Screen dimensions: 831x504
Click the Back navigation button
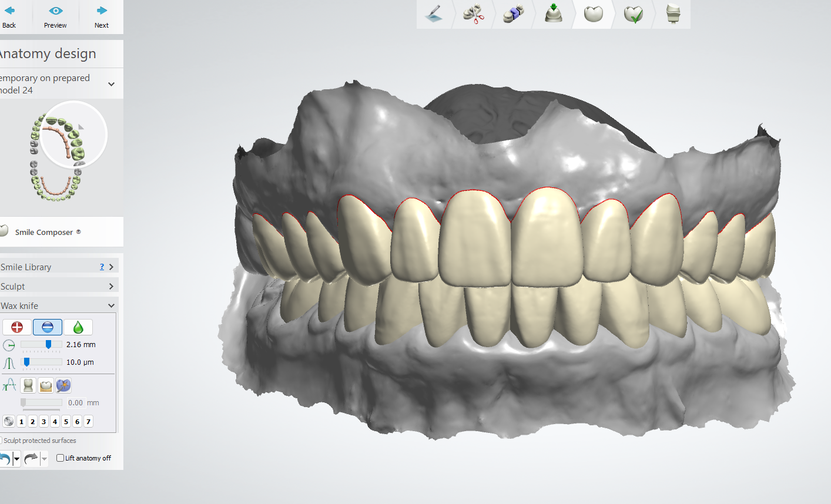coord(9,16)
